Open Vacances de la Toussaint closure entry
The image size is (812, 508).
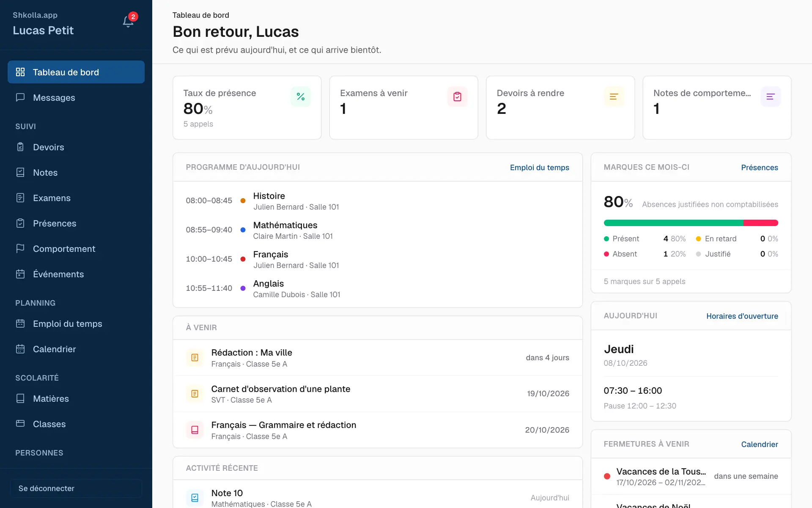pos(691,476)
